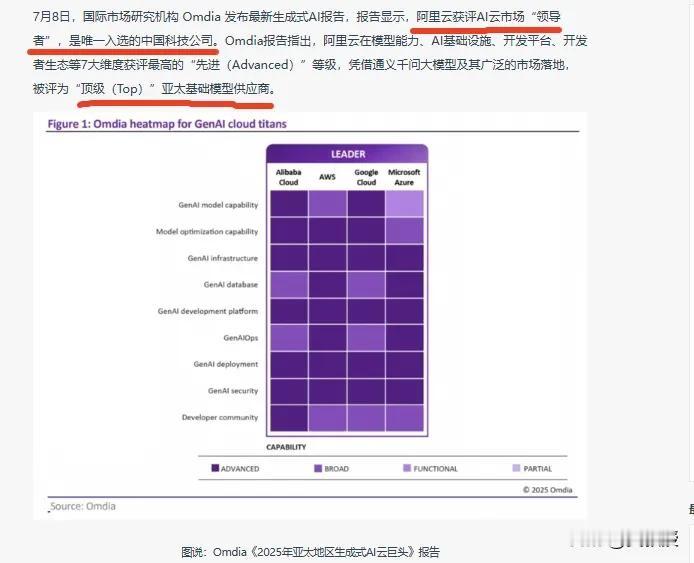694x563 pixels.
Task: Click the date 7月8日 in the article
Action: coord(51,17)
